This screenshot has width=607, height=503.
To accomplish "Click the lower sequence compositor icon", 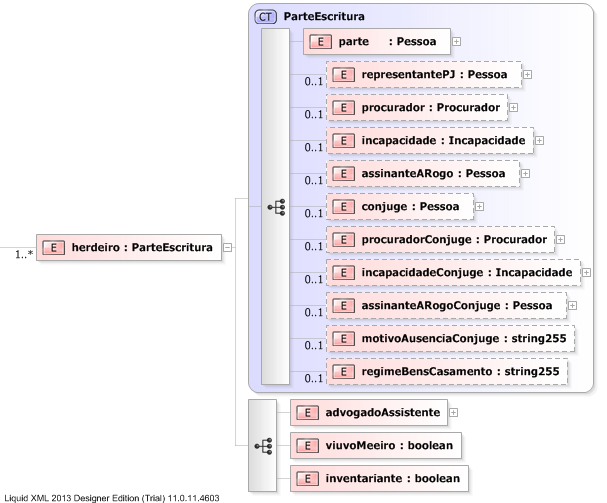I will 265,445.
